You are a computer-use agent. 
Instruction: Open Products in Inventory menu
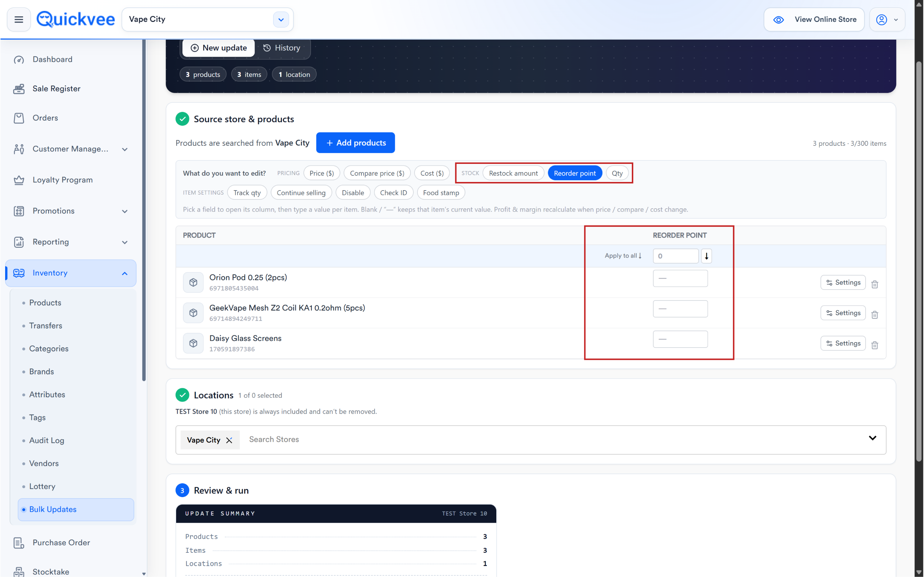coord(45,302)
